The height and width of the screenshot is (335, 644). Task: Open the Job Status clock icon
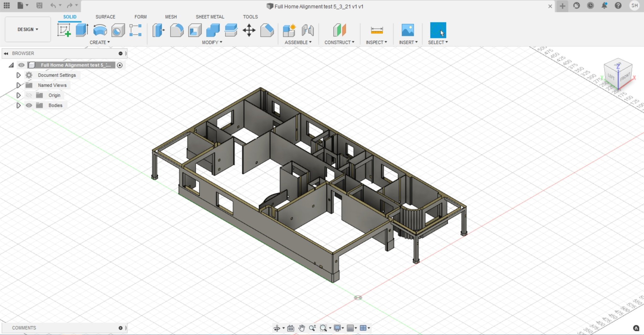click(x=591, y=5)
